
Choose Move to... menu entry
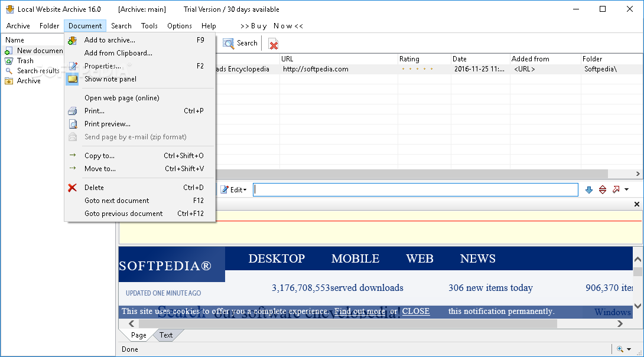(x=139, y=169)
